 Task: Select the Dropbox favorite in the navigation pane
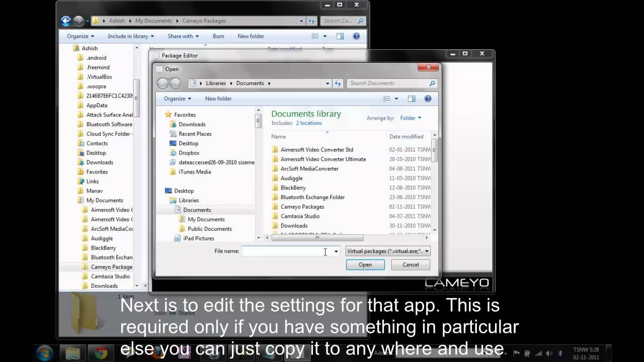[x=189, y=153]
